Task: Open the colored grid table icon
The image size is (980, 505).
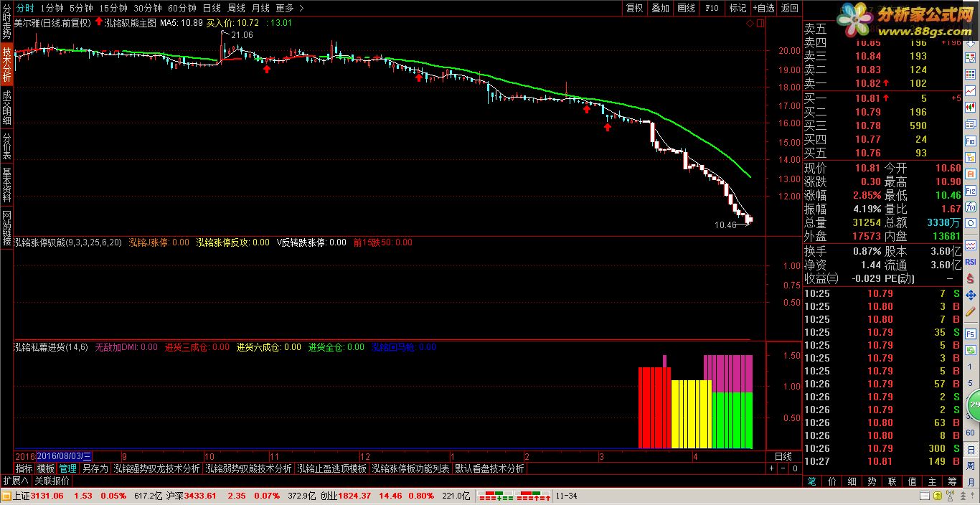Action: click(970, 74)
